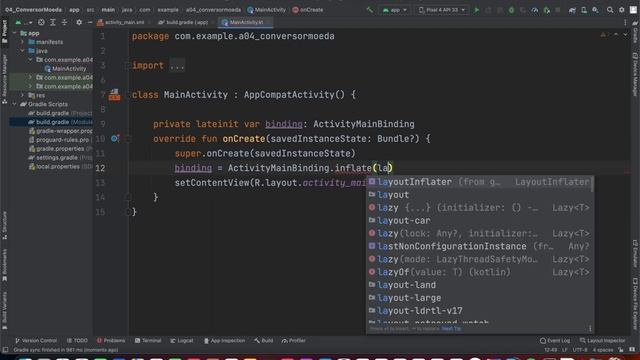This screenshot has height=360, width=640.
Task: Open the Profiler tool window
Action: (293, 340)
